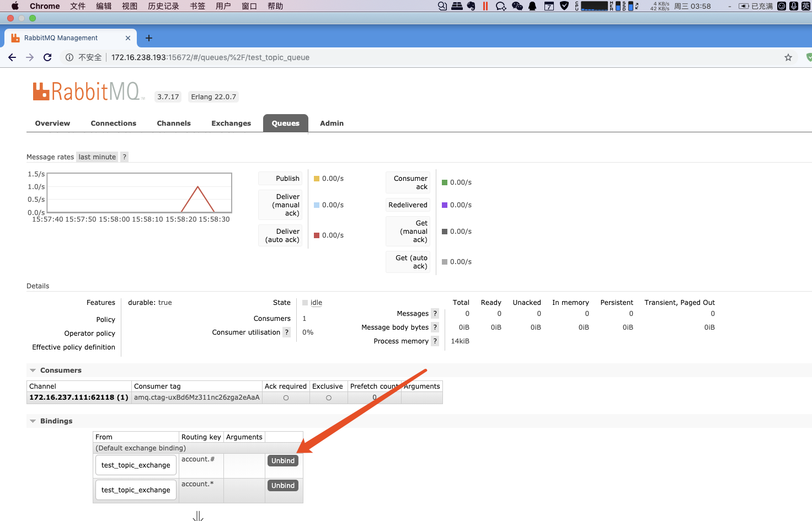Select the Queues tab
The width and height of the screenshot is (812, 521).
tap(286, 123)
